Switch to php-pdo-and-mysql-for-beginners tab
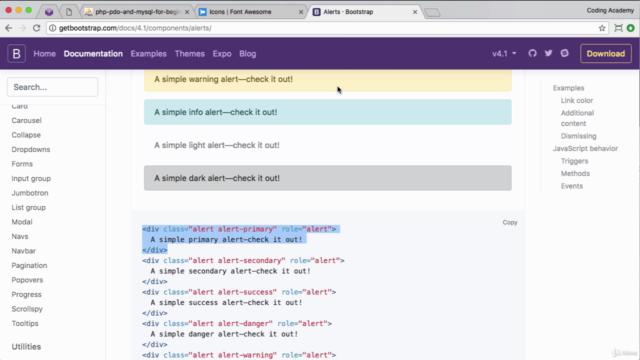This screenshot has width=640, height=360. [137, 12]
